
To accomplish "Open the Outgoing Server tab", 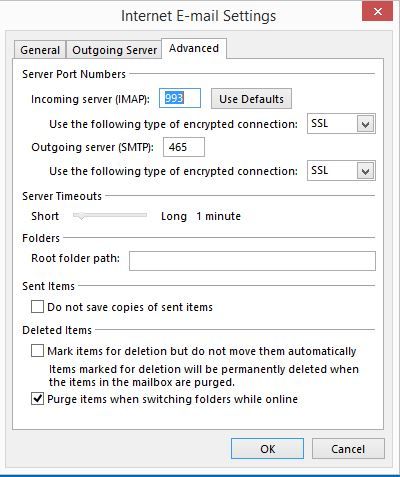I will tap(114, 50).
